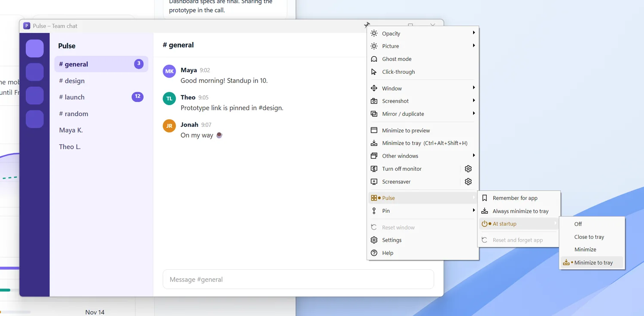Open the gear beside Turn off monitor
This screenshot has height=316, width=644.
[x=468, y=169]
